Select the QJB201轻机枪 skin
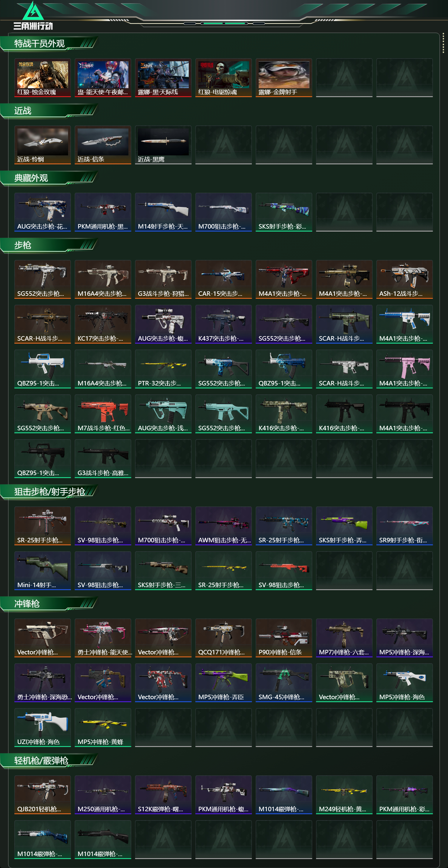448x868 pixels. [42, 795]
